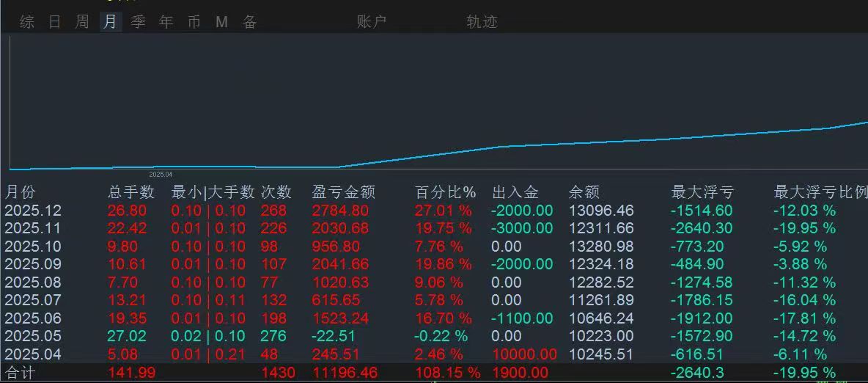868x383 pixels.
Task: Open the M tab
Action: point(221,22)
